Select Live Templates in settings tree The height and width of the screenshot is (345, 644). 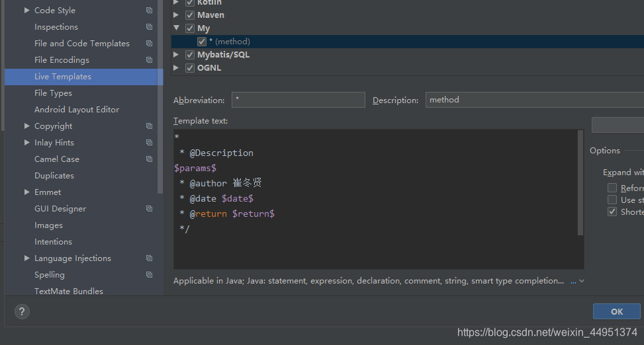[x=84, y=77]
